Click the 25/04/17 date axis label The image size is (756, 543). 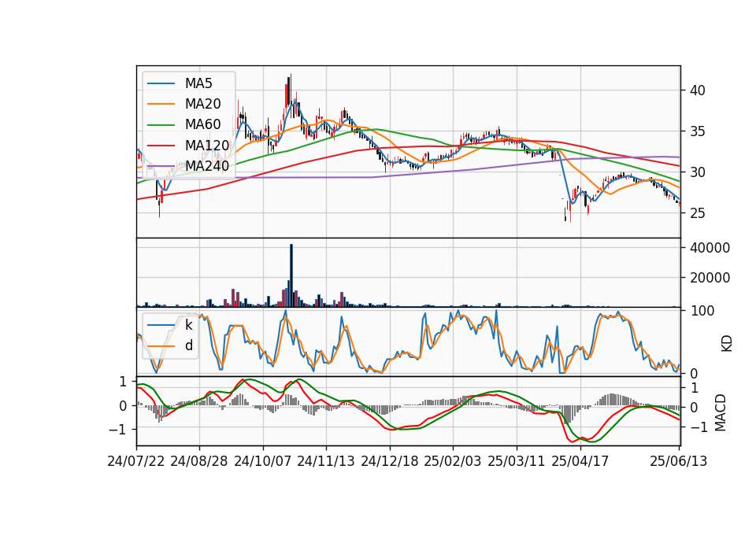click(580, 461)
